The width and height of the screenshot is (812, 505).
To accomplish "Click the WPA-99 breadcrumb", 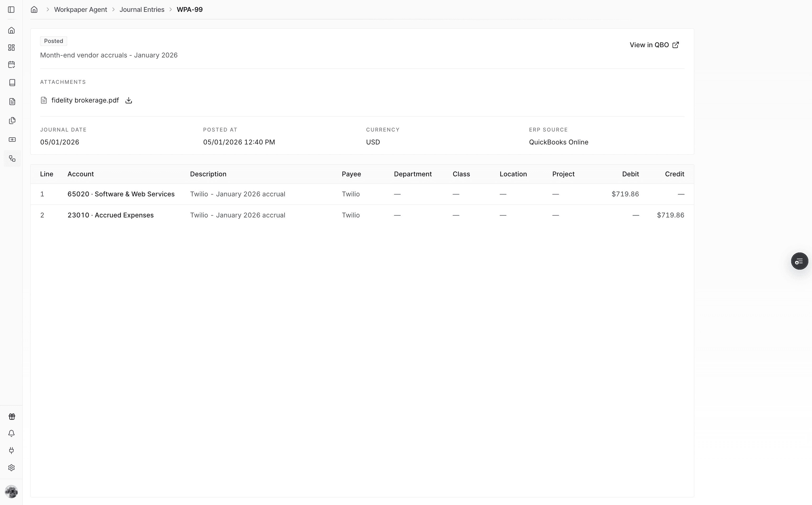I will point(190,10).
